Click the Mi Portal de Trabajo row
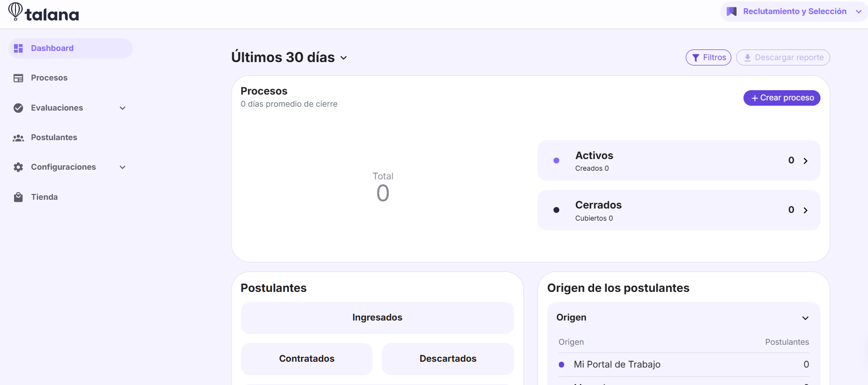This screenshot has width=868, height=385. 684,365
